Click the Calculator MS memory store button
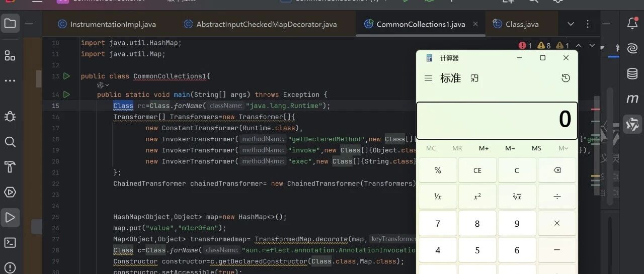 (x=537, y=148)
